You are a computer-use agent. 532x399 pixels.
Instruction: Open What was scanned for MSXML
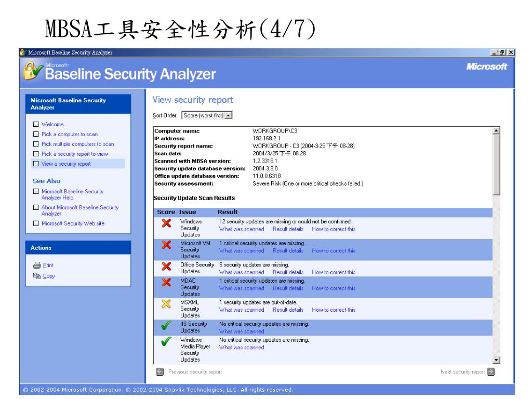[x=242, y=310]
